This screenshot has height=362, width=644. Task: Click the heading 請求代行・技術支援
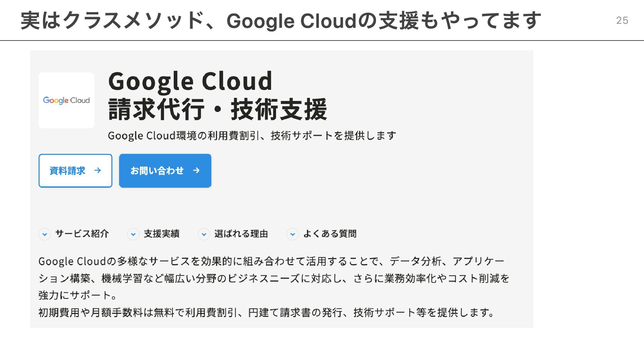218,109
